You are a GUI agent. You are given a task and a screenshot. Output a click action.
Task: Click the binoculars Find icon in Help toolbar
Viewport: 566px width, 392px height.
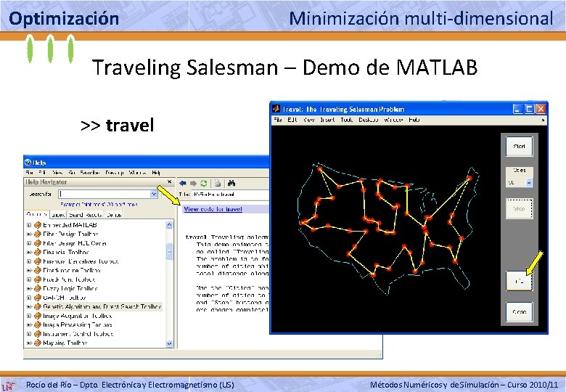[x=231, y=183]
